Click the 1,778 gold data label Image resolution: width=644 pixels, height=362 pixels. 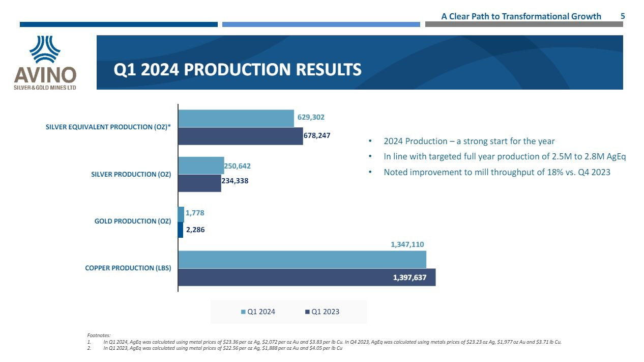195,213
